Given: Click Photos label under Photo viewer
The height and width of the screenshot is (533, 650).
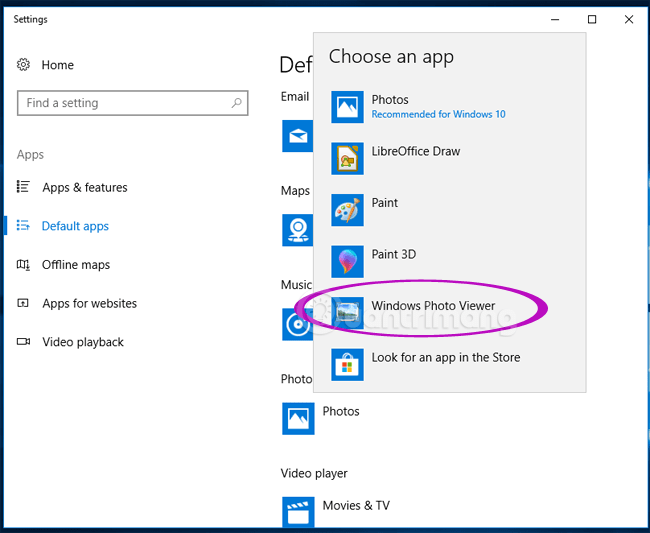Looking at the screenshot, I should click(x=341, y=411).
